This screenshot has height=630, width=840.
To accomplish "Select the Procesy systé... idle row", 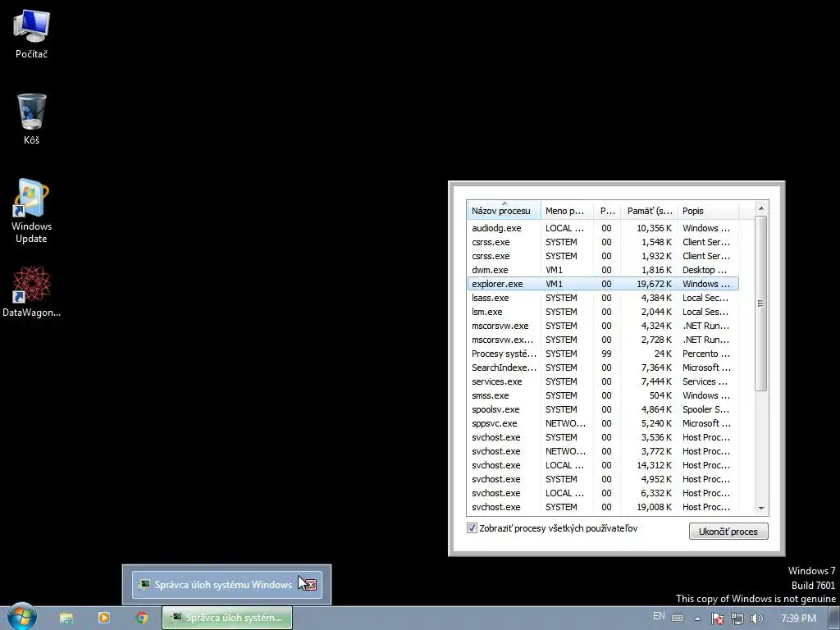I will coord(603,354).
